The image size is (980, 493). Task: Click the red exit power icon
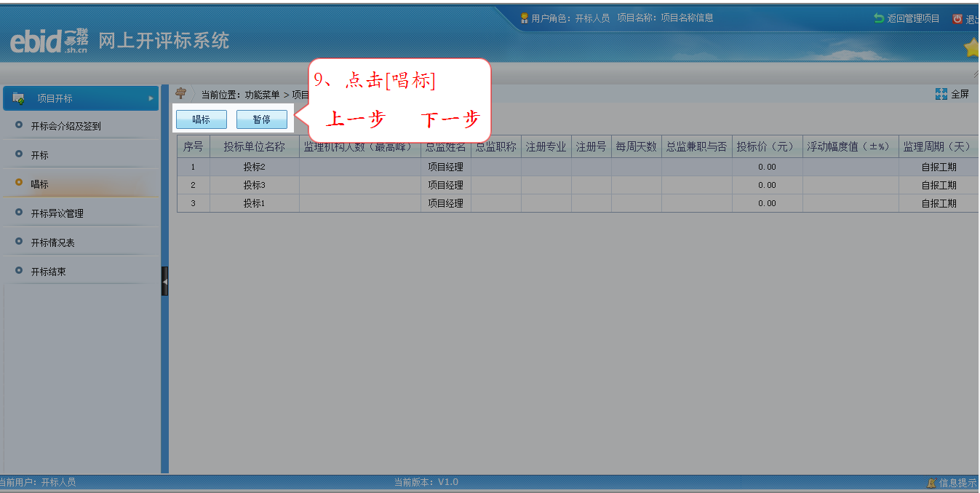[x=957, y=19]
